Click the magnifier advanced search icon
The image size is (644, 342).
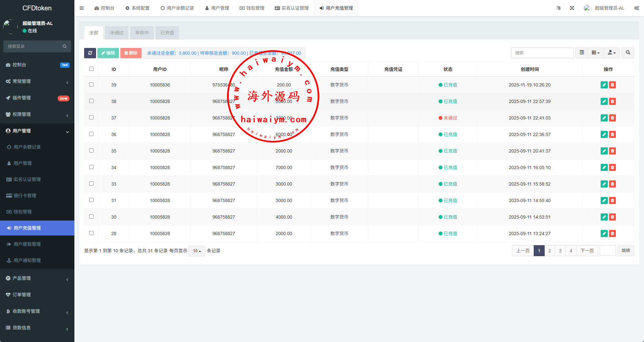click(x=628, y=53)
